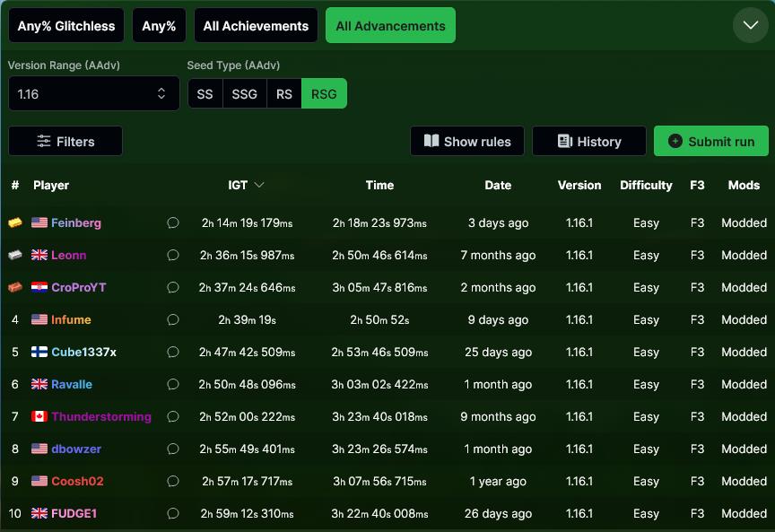This screenshot has height=532, width=775.
Task: Open the Filters sliders button
Action: coord(65,141)
